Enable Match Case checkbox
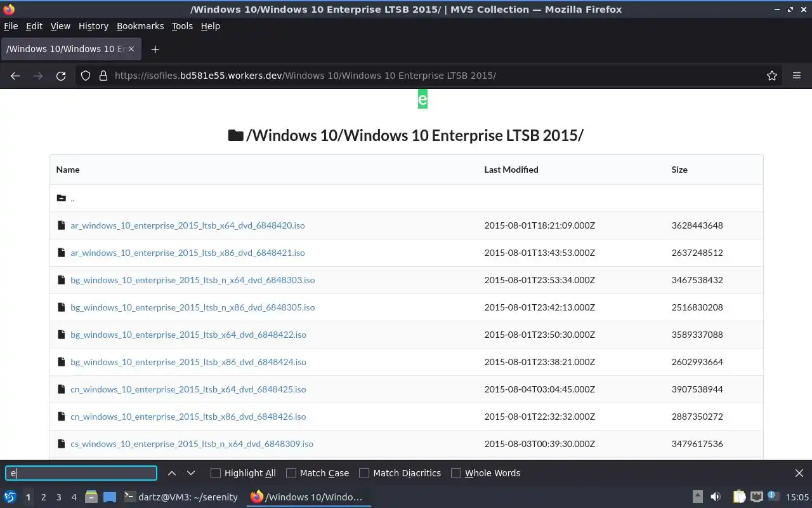 [291, 473]
